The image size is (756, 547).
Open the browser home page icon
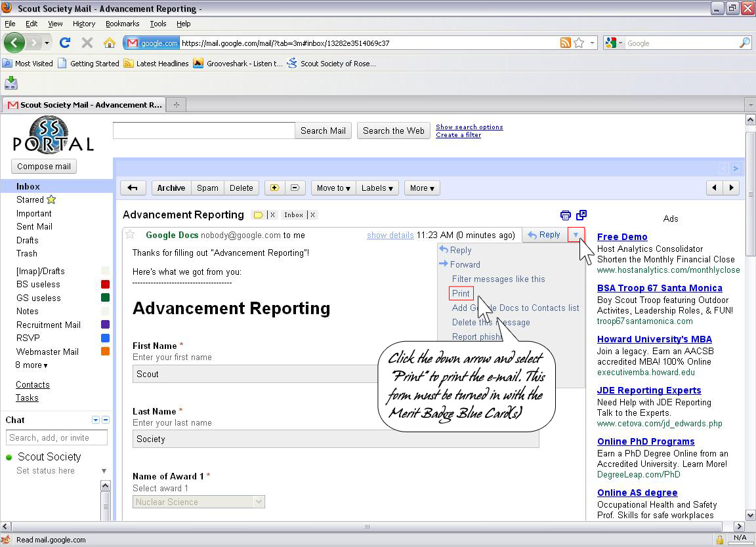(110, 43)
